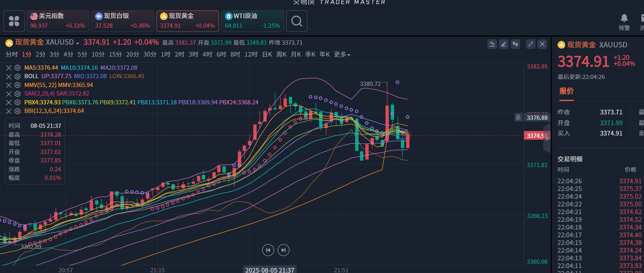Select the WTI原油 quote card
644x273 pixels.
253,21
